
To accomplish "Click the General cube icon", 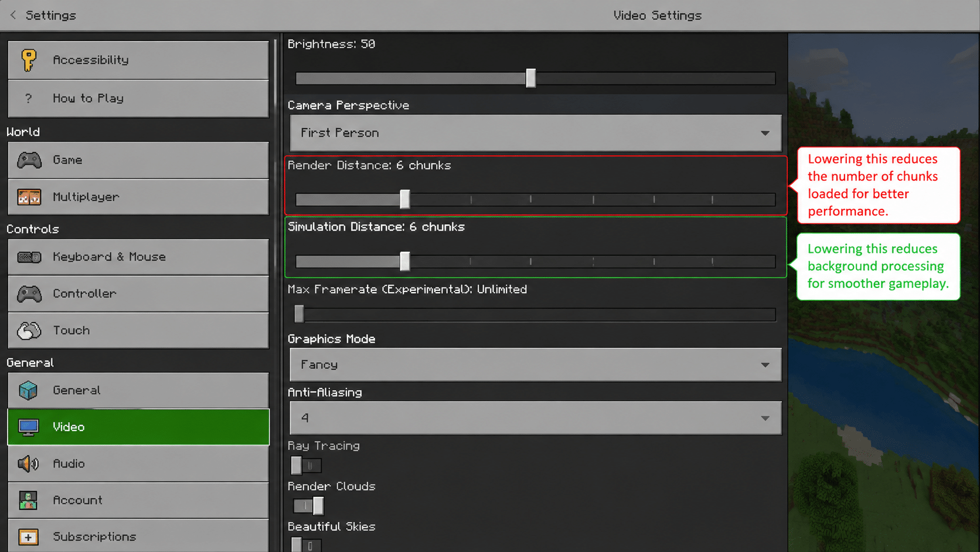I will pos(28,391).
